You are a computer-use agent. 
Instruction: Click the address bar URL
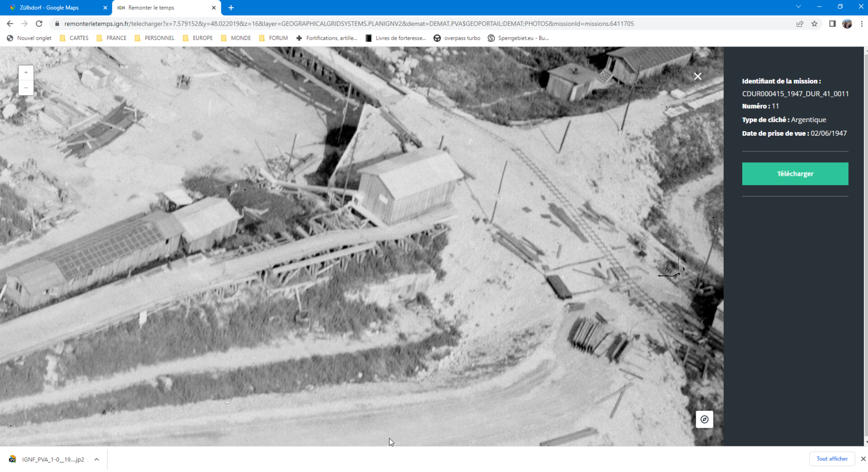347,24
